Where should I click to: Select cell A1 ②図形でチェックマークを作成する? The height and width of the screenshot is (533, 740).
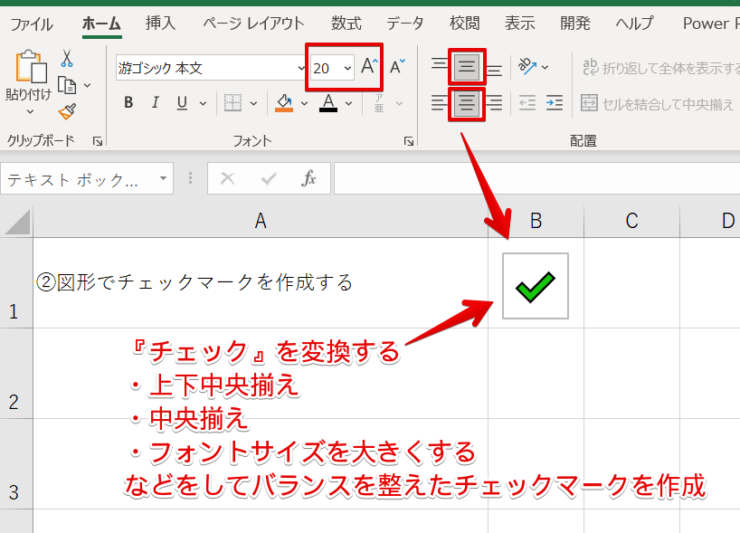click(261, 283)
